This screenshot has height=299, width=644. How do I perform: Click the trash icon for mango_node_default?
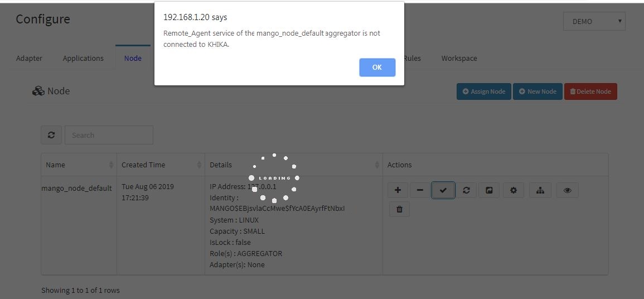[x=399, y=209]
